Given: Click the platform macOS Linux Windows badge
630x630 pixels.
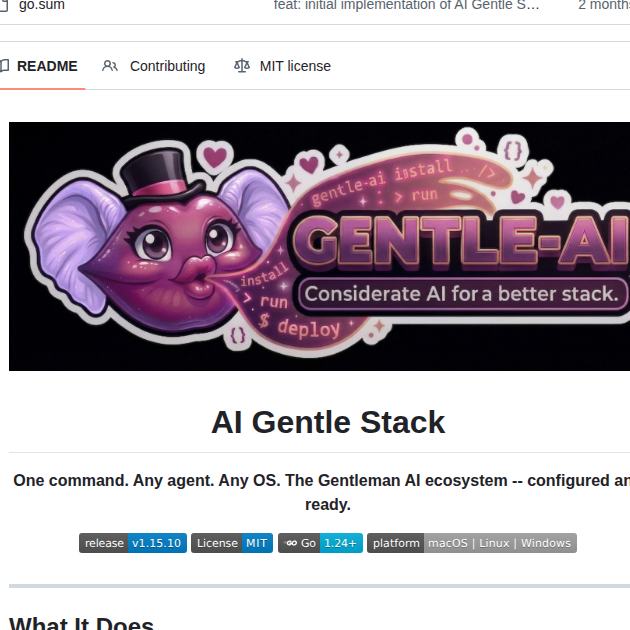Looking at the screenshot, I should [x=472, y=543].
